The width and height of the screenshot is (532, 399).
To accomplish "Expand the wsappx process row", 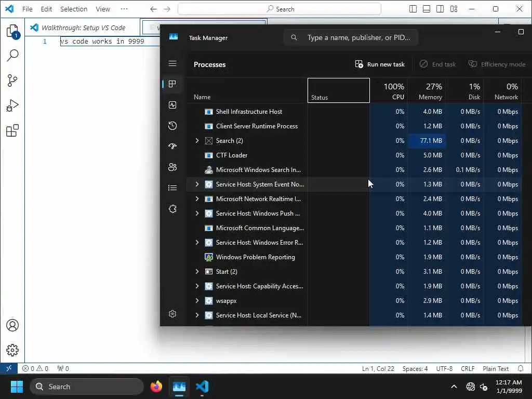I will point(197,301).
